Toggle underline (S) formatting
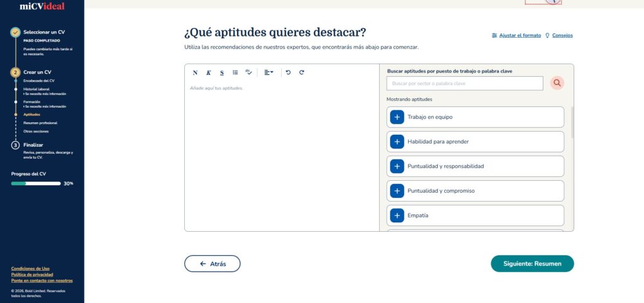Image resolution: width=644 pixels, height=303 pixels. 222,73
